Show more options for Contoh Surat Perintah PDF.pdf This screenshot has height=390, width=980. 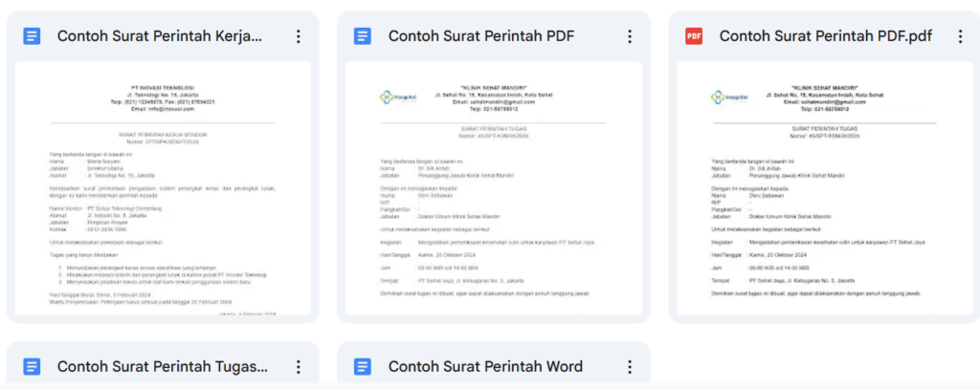tap(960, 36)
